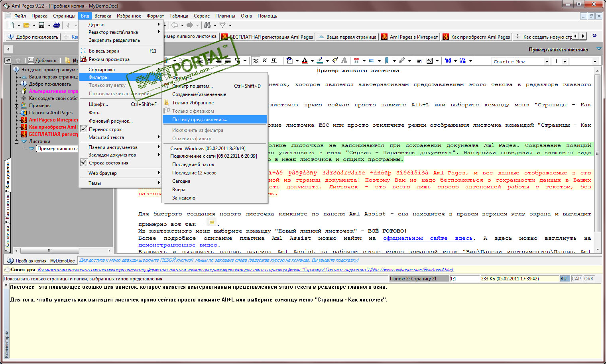Click the sticky note icon in the text

pos(212,222)
